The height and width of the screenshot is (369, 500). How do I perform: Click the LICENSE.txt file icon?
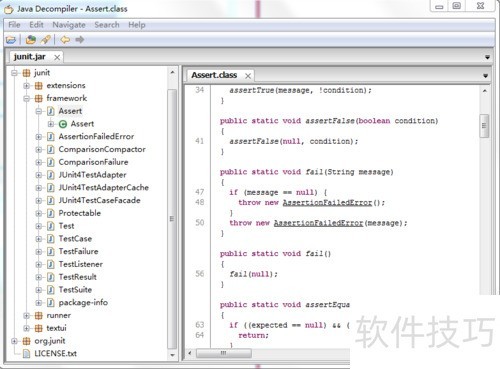pos(26,354)
